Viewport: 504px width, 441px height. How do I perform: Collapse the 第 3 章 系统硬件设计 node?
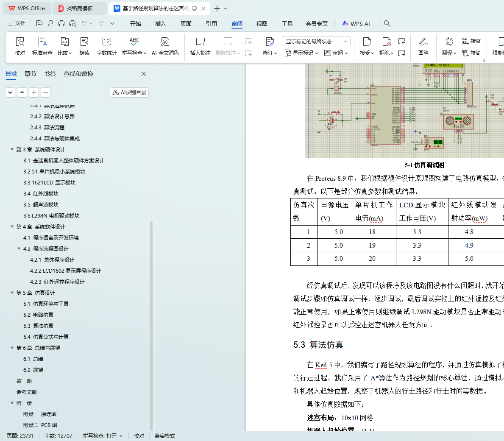coord(12,149)
